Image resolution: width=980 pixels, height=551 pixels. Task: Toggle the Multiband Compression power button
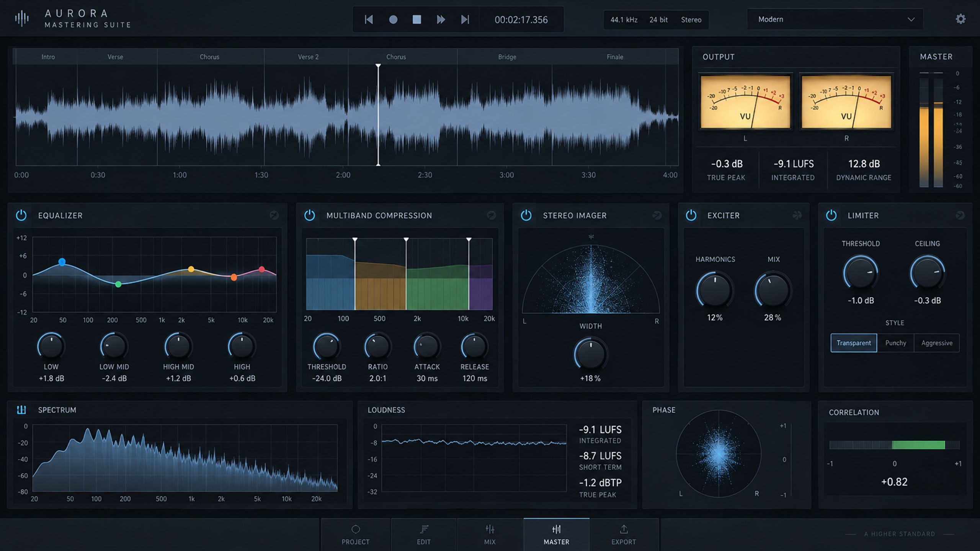click(x=310, y=215)
